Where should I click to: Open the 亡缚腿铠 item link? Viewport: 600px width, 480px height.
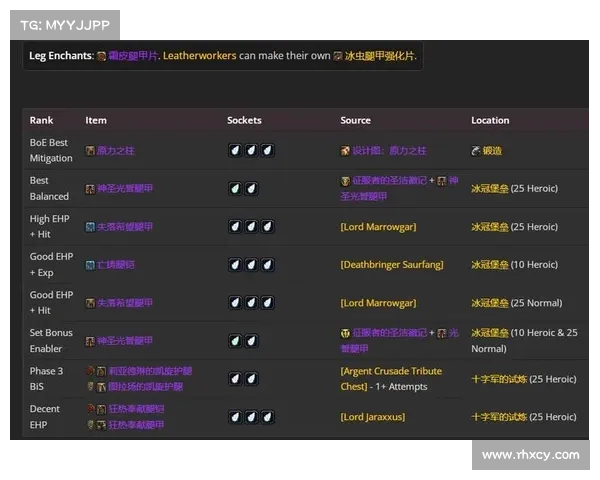[116, 264]
